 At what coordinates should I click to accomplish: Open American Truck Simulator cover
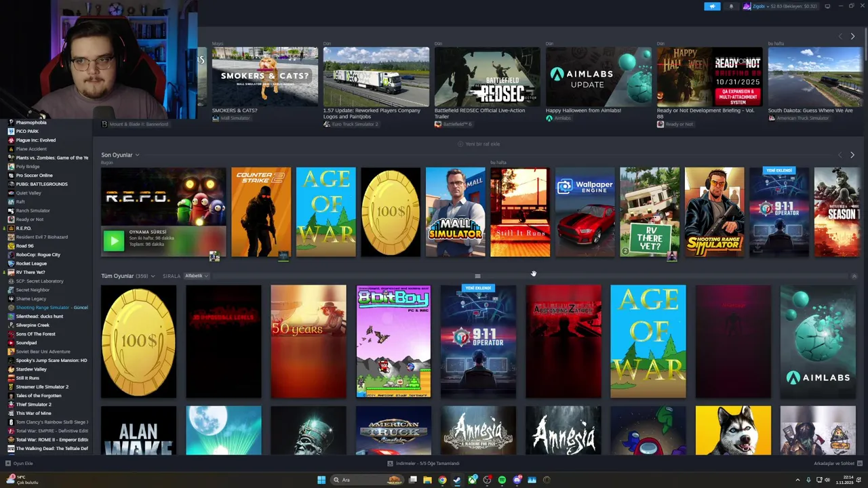click(x=393, y=430)
